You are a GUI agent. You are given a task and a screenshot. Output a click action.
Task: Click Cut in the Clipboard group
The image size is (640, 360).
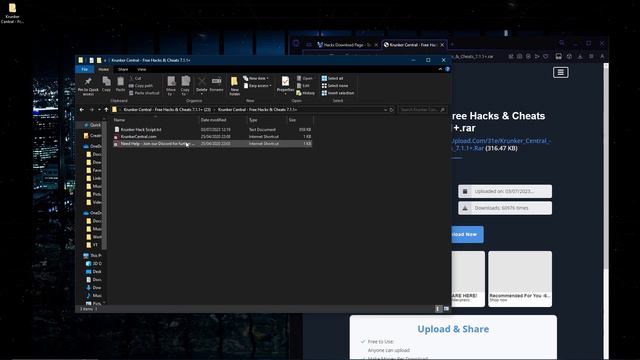[x=135, y=78]
